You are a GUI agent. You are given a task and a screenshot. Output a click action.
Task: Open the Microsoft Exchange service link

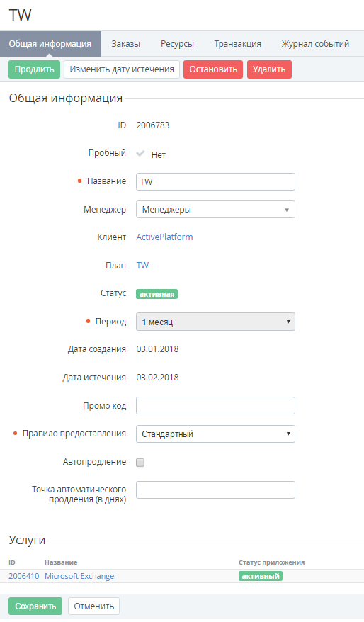pos(79,576)
